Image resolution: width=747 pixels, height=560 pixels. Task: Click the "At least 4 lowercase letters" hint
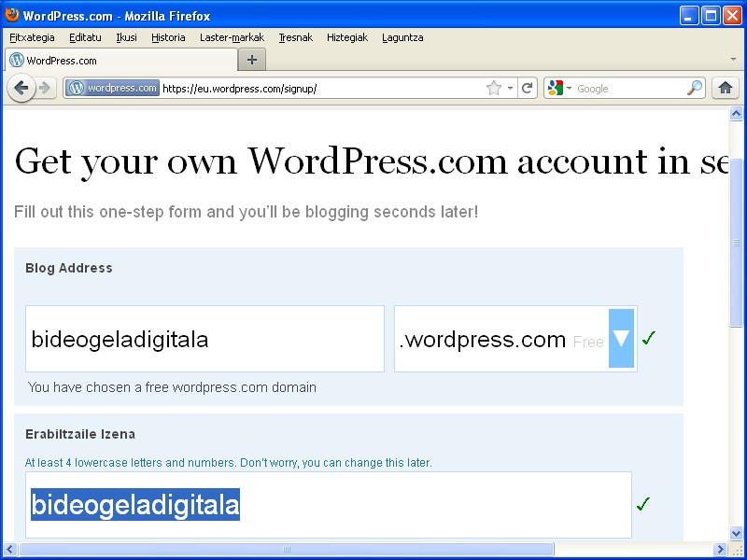coord(228,463)
